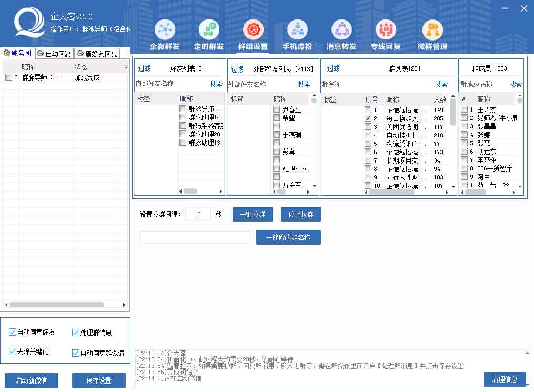The width and height of the screenshot is (534, 392).
Task: Uncheck the 每日换群 group row checkbox
Action: (x=368, y=119)
